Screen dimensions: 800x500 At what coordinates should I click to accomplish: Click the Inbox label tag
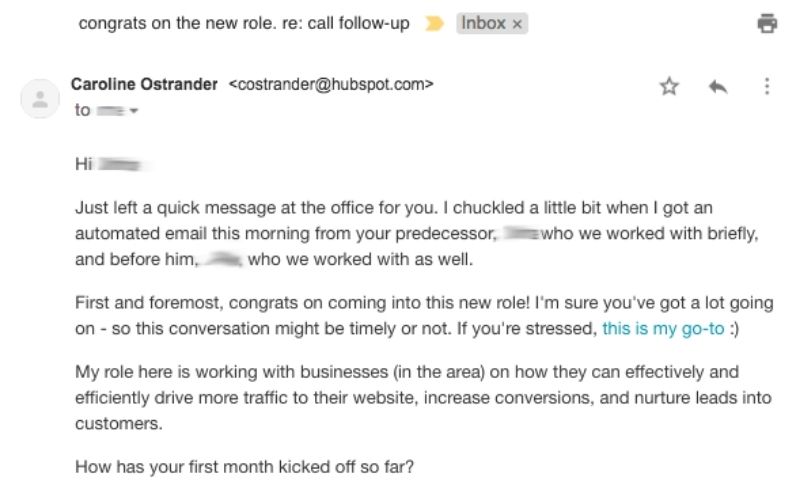(x=482, y=24)
